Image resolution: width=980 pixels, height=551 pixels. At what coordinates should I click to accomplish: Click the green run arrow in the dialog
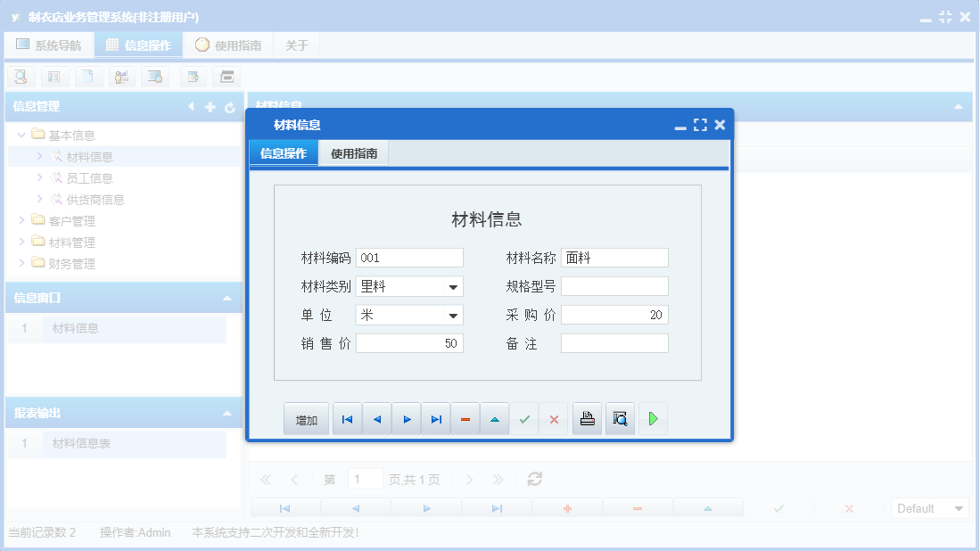click(x=653, y=418)
